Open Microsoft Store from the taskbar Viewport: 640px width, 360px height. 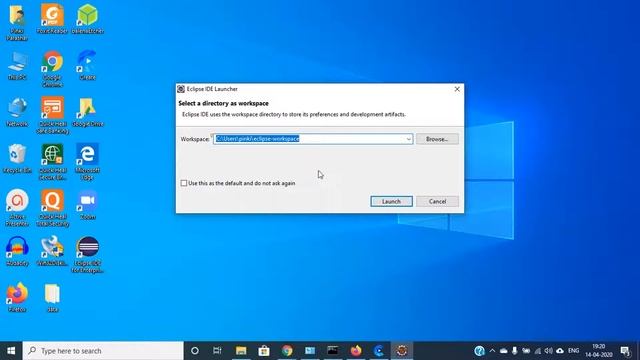(264, 351)
